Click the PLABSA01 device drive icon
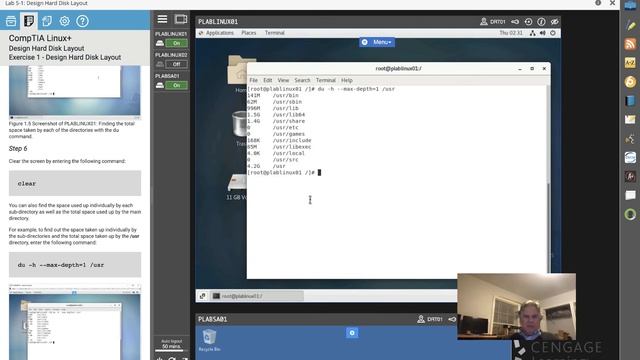Screen dimensions: 640x360 click(x=160, y=85)
